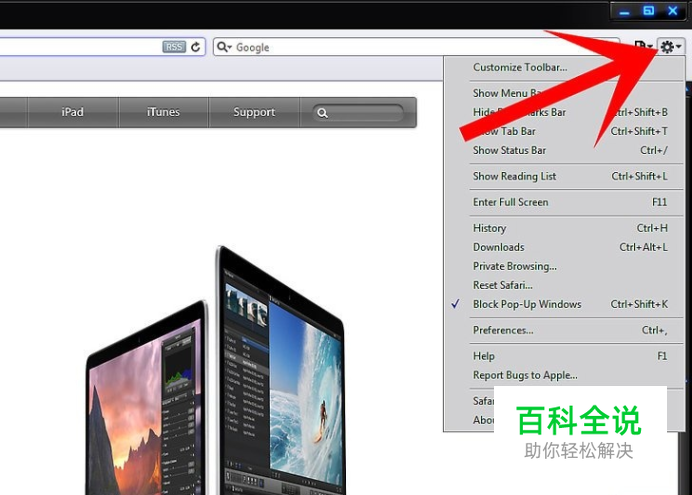This screenshot has height=495, width=692.
Task: Minimize the Safari window
Action: coord(624,11)
